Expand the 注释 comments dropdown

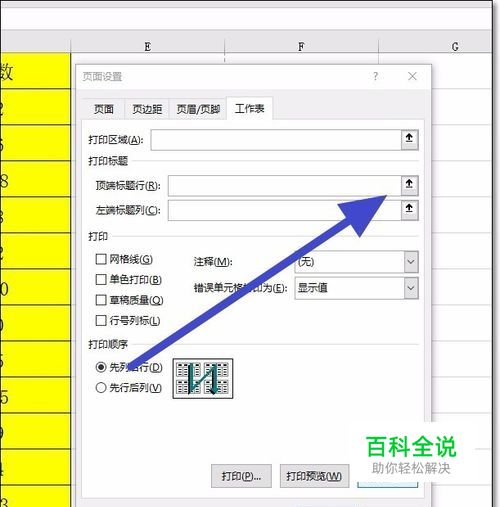(411, 262)
